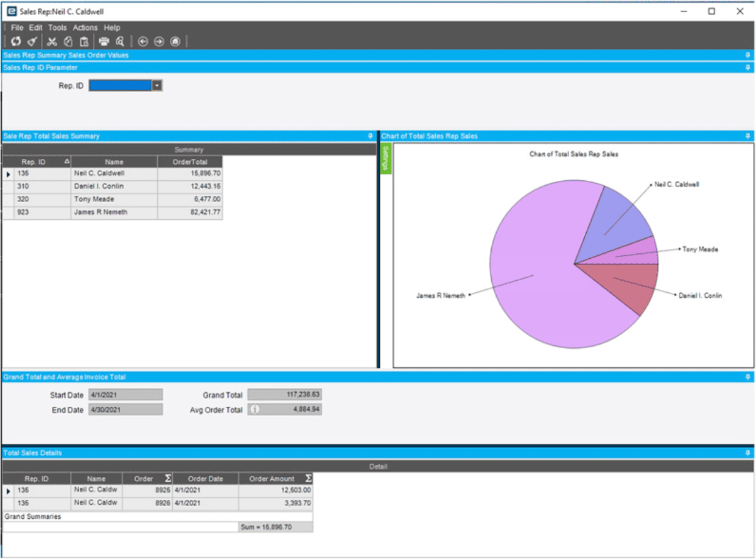This screenshot has width=756, height=559.
Task: Click the info icon in Avg Order Total
Action: 255,410
